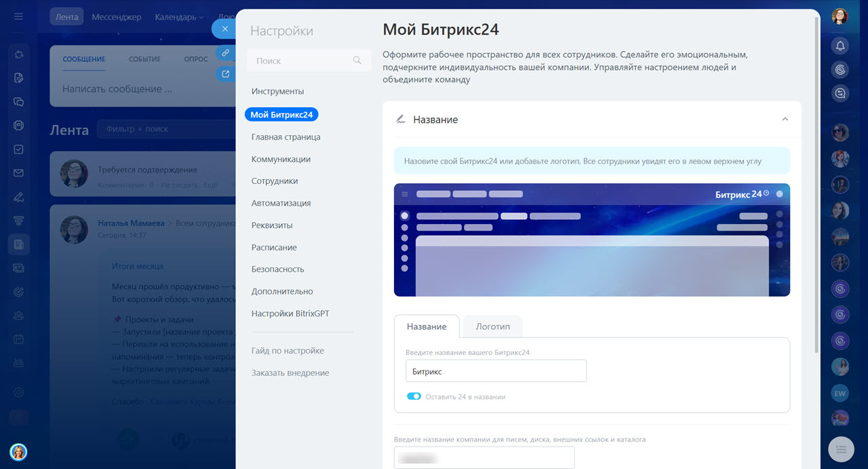Click the settings panel vertical scrollbar
868x469 pixels.
pyautogui.click(x=816, y=183)
